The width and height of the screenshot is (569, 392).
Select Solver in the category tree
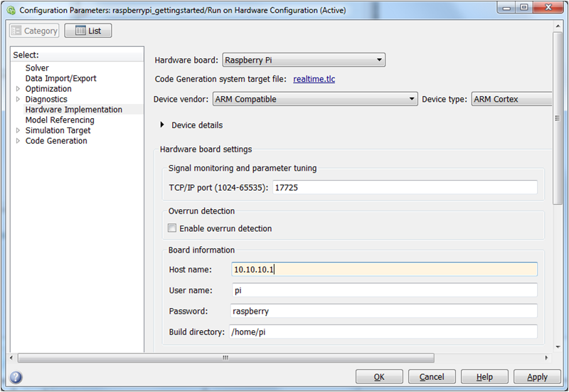(x=37, y=68)
